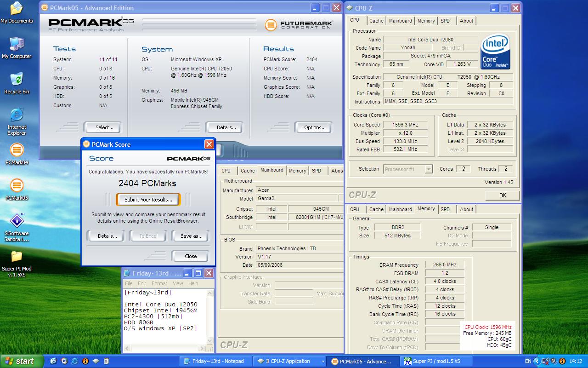The image size is (588, 368).
Task: Open My Computer desktop icon
Action: tap(17, 48)
